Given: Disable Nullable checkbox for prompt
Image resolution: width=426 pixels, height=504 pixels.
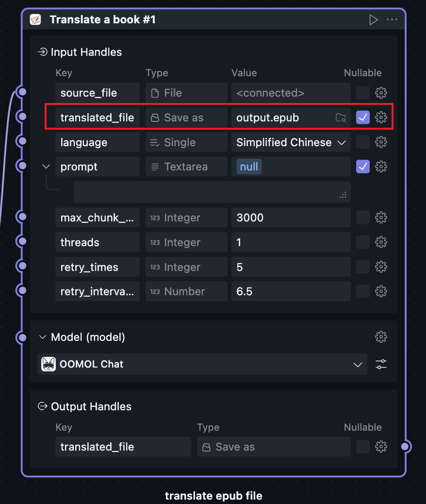Looking at the screenshot, I should (363, 167).
